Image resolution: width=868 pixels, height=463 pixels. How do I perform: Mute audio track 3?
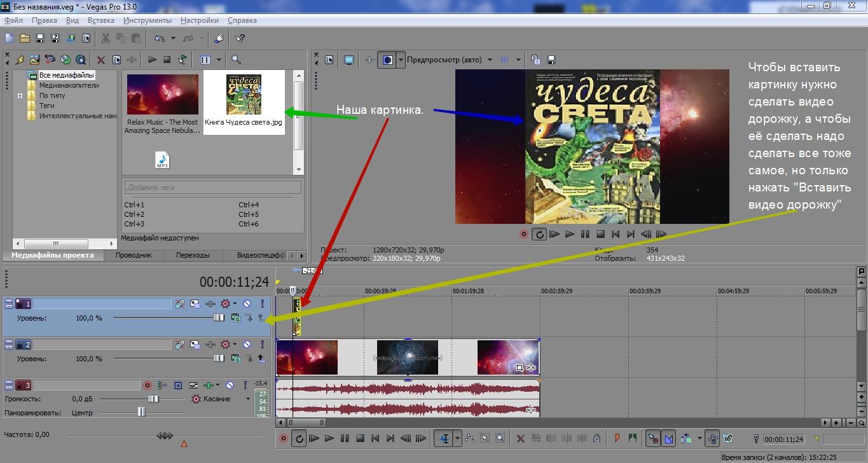[230, 385]
